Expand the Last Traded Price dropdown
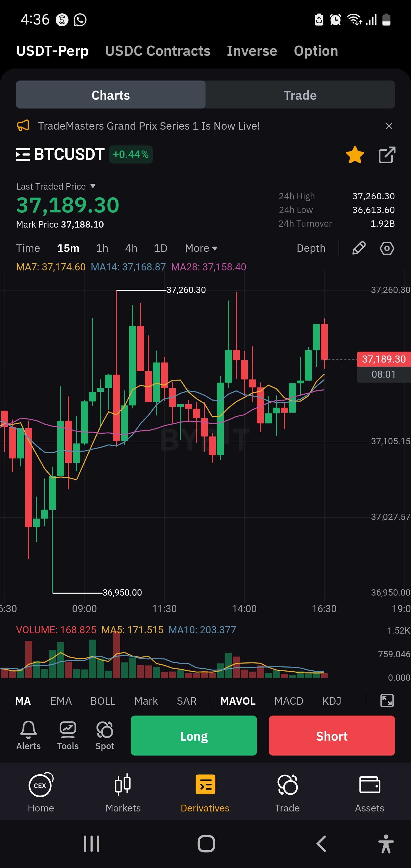Image resolution: width=411 pixels, height=868 pixels. pos(56,186)
